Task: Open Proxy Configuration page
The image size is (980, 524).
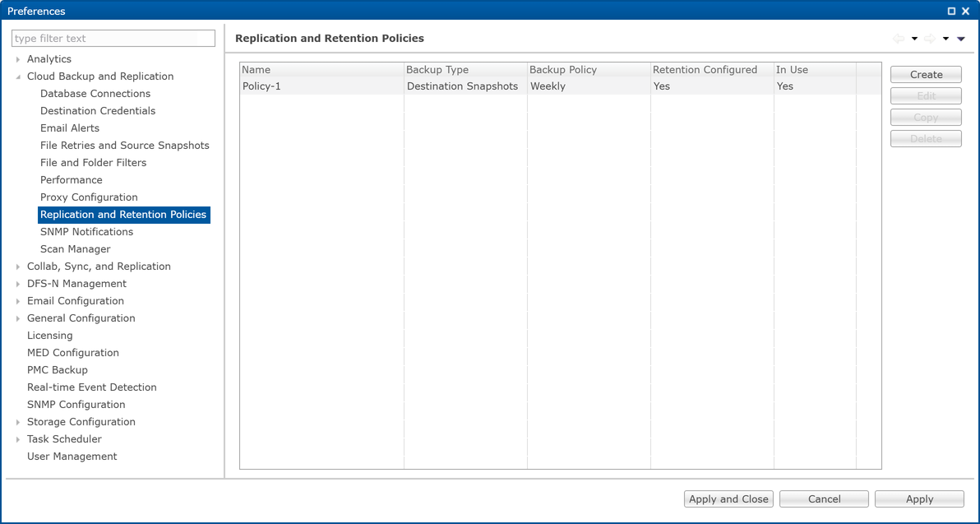Action: [89, 197]
